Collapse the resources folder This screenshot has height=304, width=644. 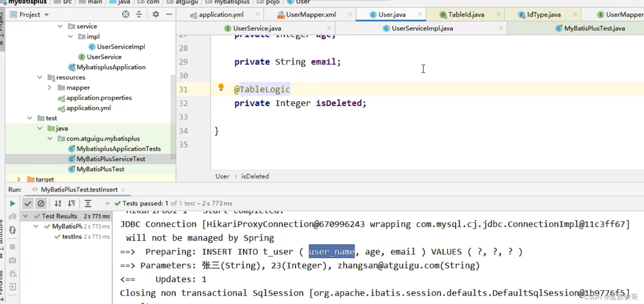point(39,77)
